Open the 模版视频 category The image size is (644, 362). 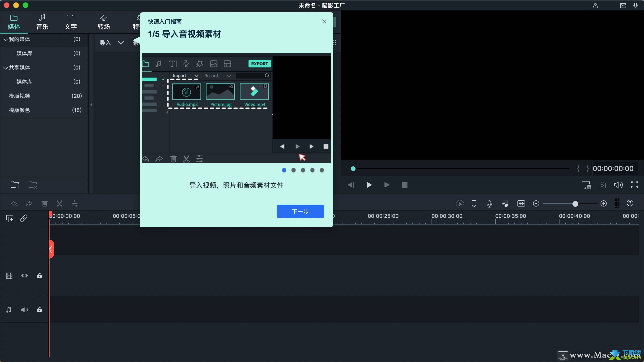click(x=20, y=96)
